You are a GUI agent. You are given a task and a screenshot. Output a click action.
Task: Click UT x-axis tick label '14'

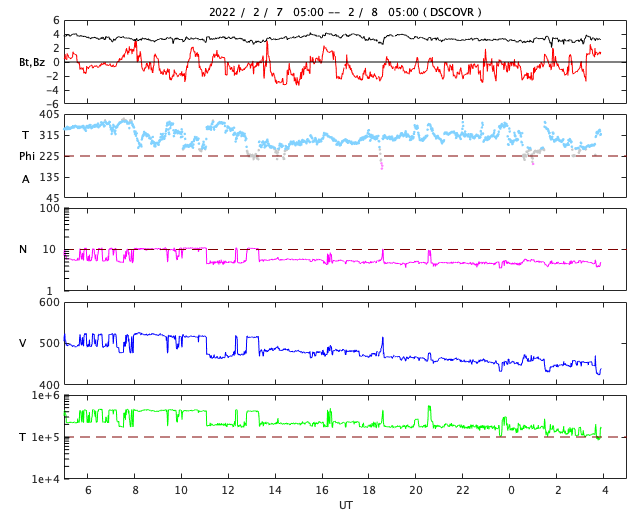pos(275,490)
